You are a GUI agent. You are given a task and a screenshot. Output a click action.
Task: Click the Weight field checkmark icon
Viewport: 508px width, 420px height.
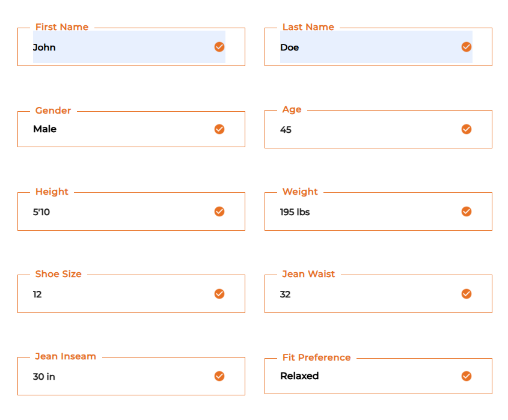click(x=467, y=212)
